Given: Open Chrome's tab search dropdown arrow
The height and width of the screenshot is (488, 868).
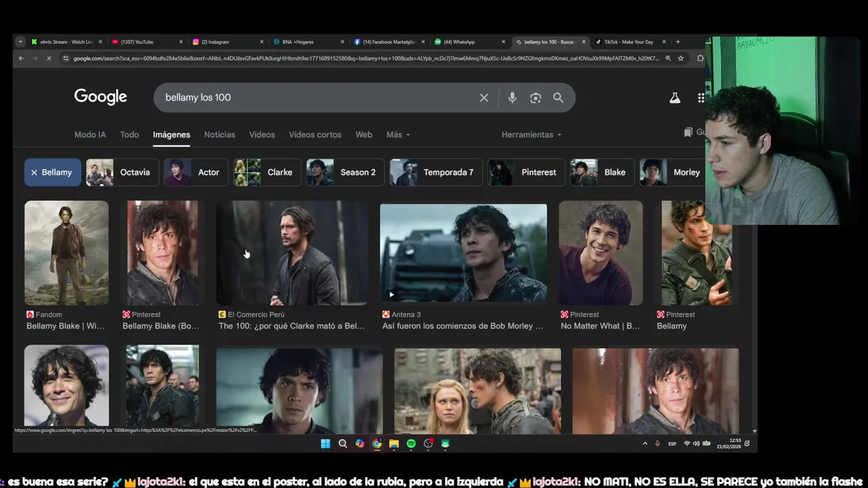Looking at the screenshot, I should [20, 42].
